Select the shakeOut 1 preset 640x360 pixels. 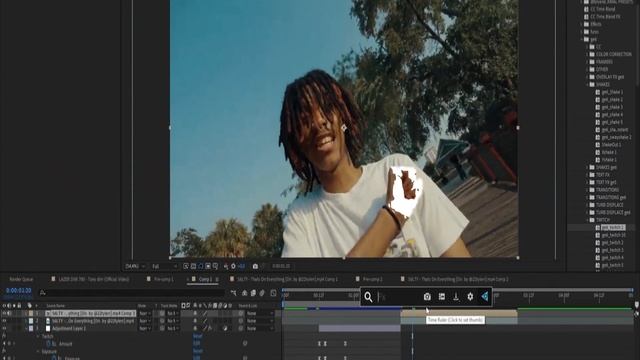[x=611, y=145]
